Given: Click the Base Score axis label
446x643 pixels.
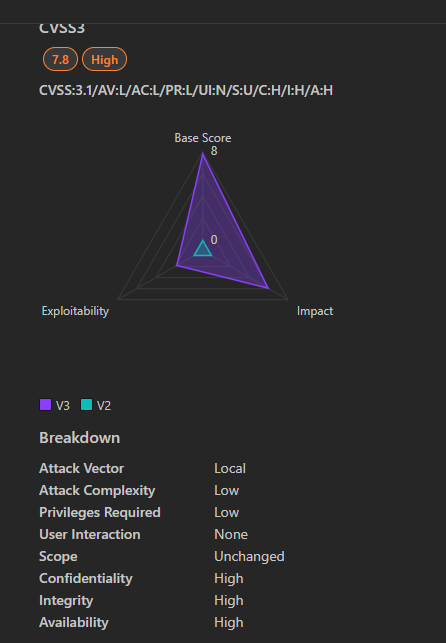Looking at the screenshot, I should 203,138.
